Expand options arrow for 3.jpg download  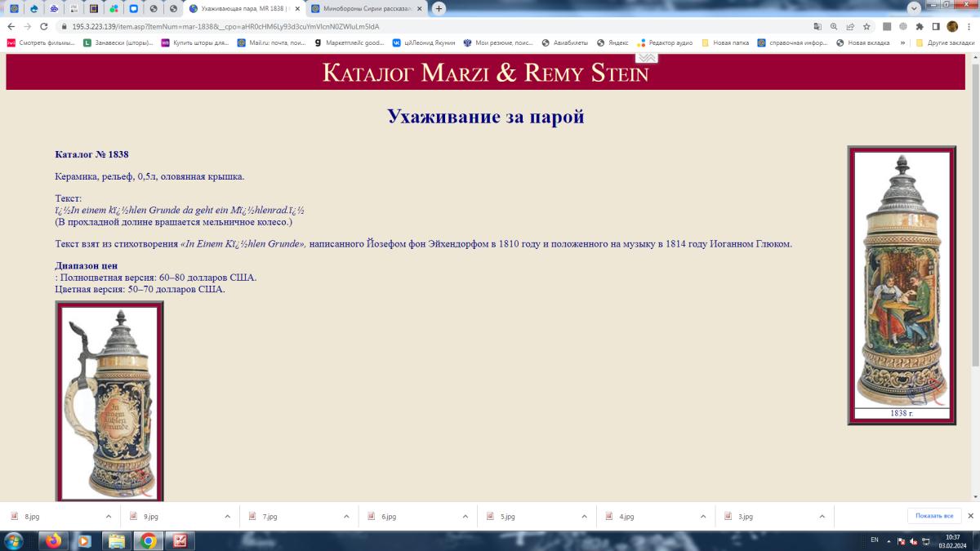822,516
